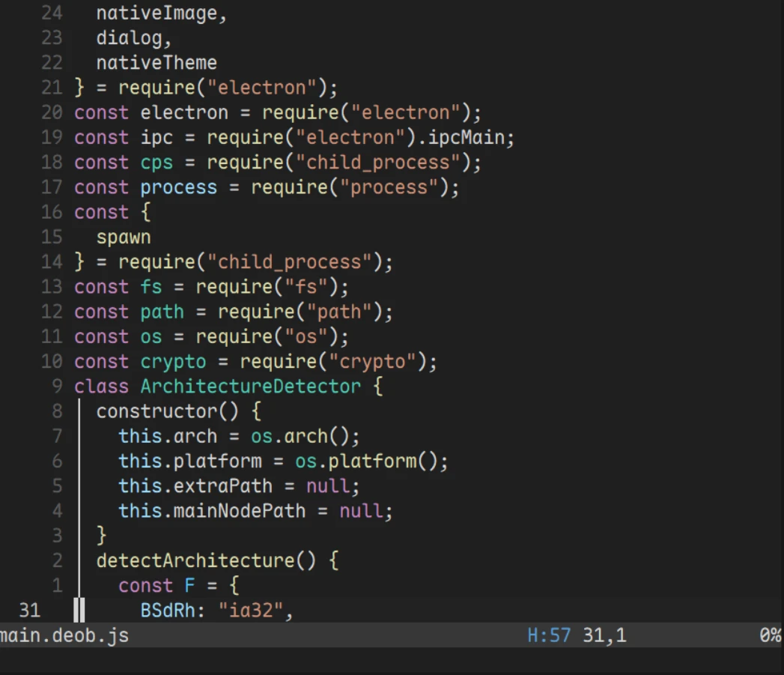Click the dialog import line
784x675 pixels.
pos(134,38)
